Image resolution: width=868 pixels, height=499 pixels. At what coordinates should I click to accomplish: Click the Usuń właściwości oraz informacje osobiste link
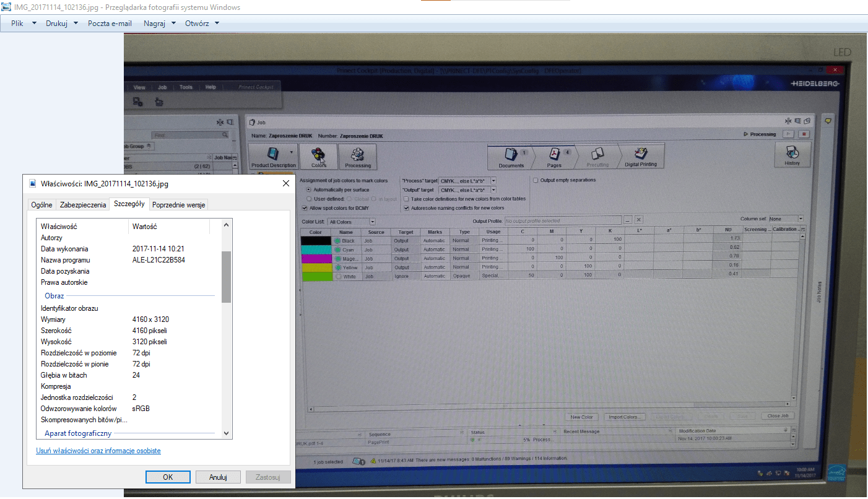98,451
